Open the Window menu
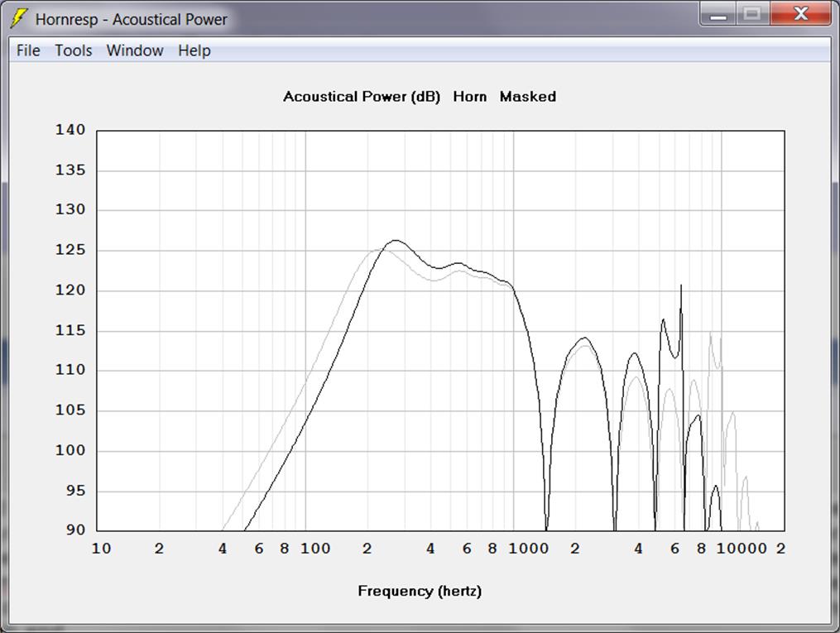 (134, 50)
